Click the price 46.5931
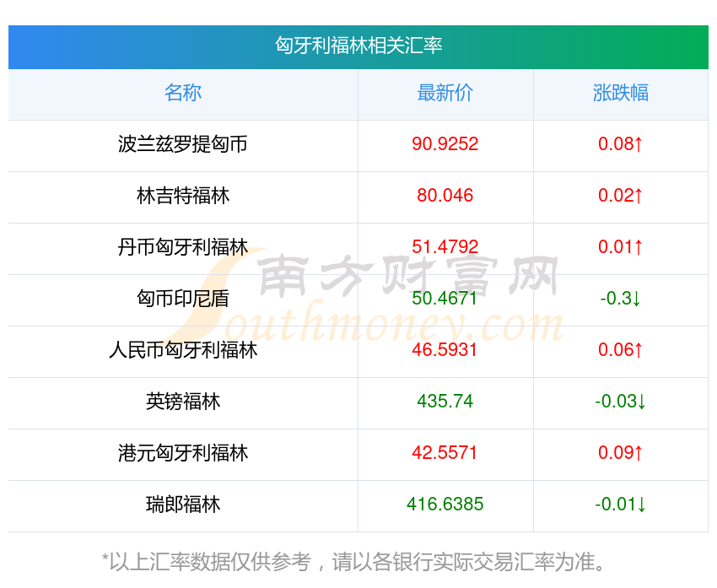The image size is (717, 588). tap(445, 350)
